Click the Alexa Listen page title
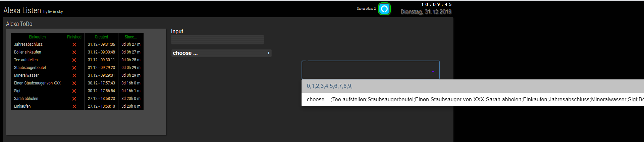The width and height of the screenshot is (644, 142). [x=22, y=11]
